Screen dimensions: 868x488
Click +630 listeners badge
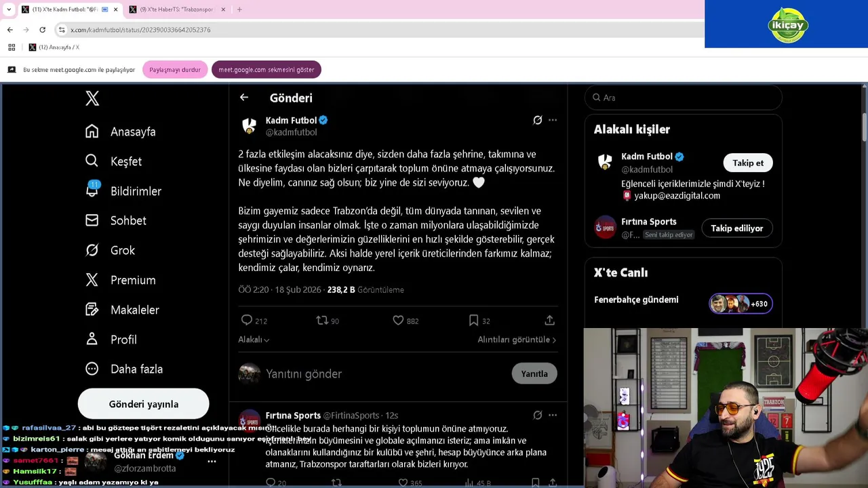pos(741,304)
